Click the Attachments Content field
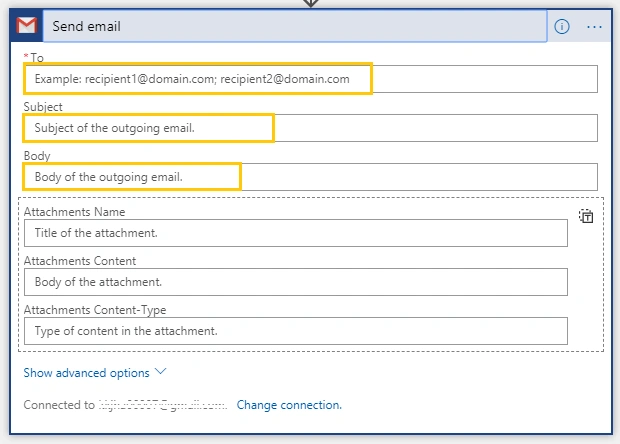 [296, 282]
